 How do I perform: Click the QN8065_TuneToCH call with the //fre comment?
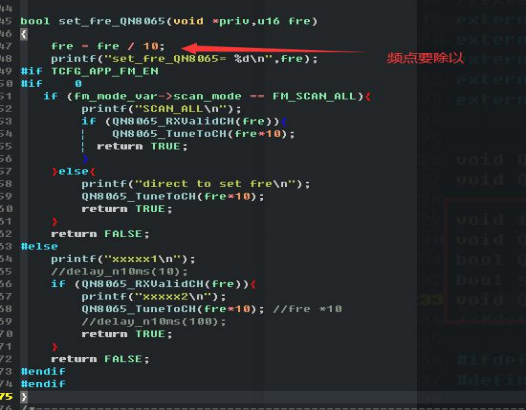(173, 309)
